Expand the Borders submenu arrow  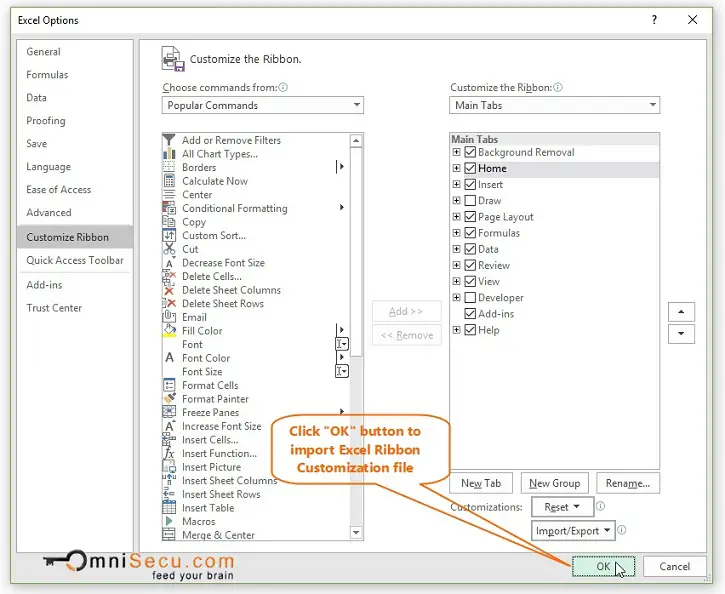[x=341, y=167]
